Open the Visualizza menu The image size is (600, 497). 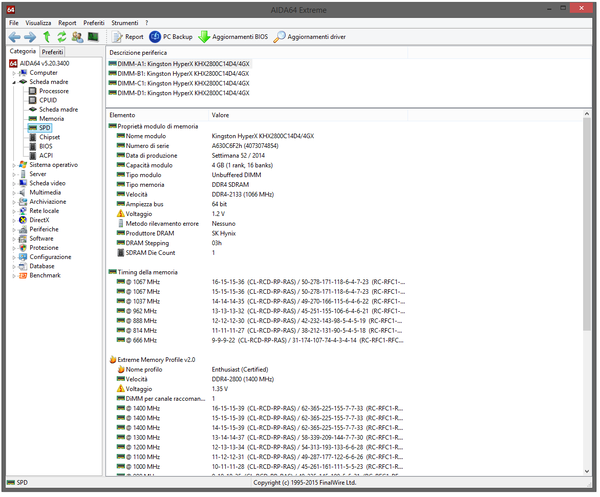click(x=38, y=23)
